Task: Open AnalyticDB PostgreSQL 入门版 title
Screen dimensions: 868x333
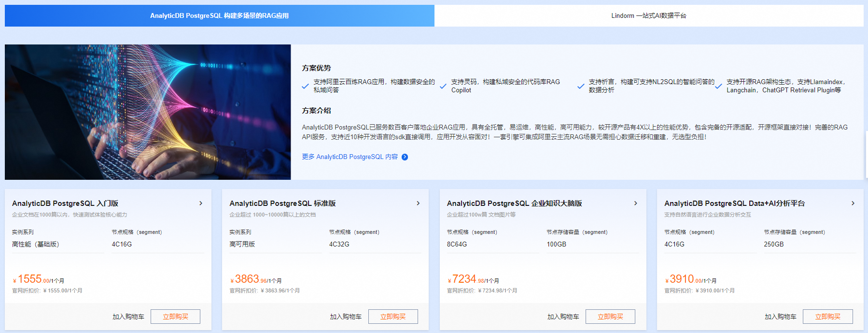Action: (65, 203)
